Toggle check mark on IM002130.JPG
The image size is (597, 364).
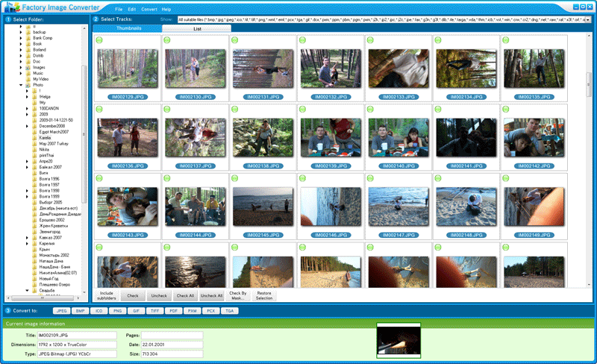(166, 40)
